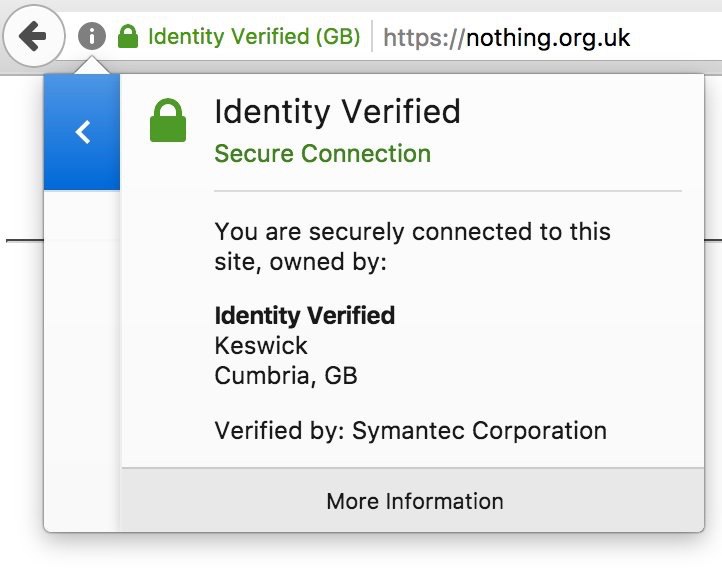Image resolution: width=722 pixels, height=570 pixels.
Task: Click the green padlock in address bar
Action: (128, 36)
